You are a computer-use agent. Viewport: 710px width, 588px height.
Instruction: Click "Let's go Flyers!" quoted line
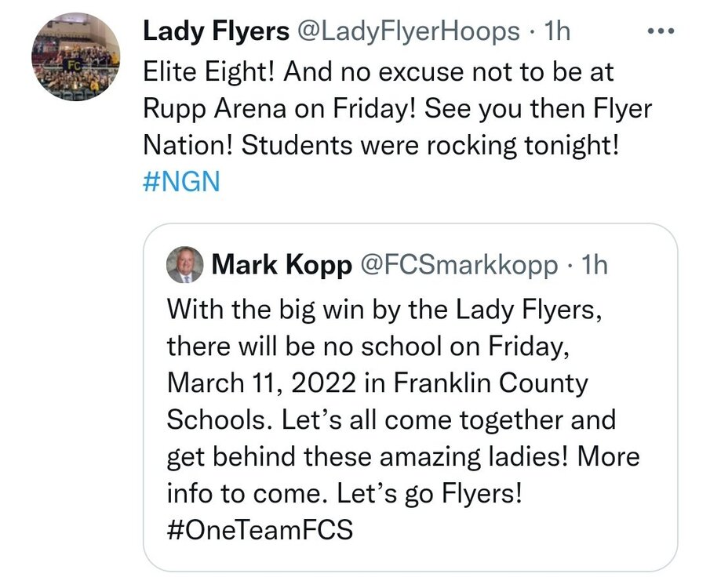coord(430,493)
